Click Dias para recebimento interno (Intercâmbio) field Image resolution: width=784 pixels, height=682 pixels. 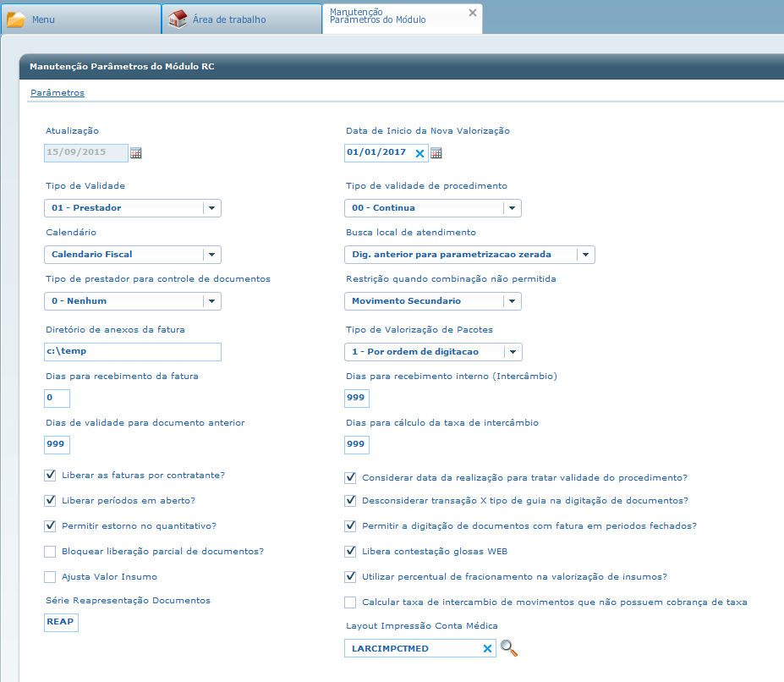point(357,399)
